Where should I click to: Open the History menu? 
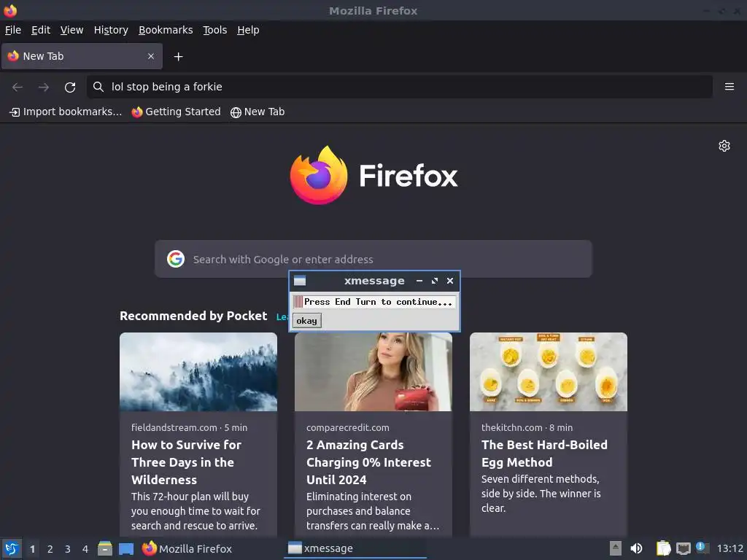(111, 30)
